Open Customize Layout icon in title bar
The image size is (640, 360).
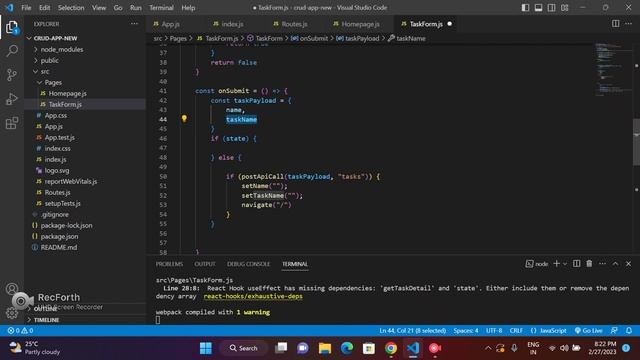[564, 8]
